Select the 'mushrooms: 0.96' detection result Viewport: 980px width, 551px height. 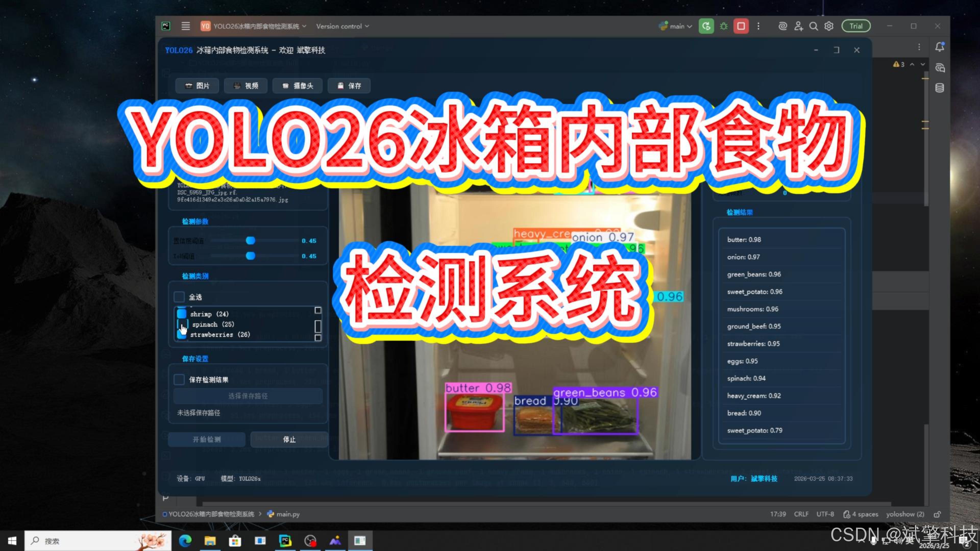point(782,309)
